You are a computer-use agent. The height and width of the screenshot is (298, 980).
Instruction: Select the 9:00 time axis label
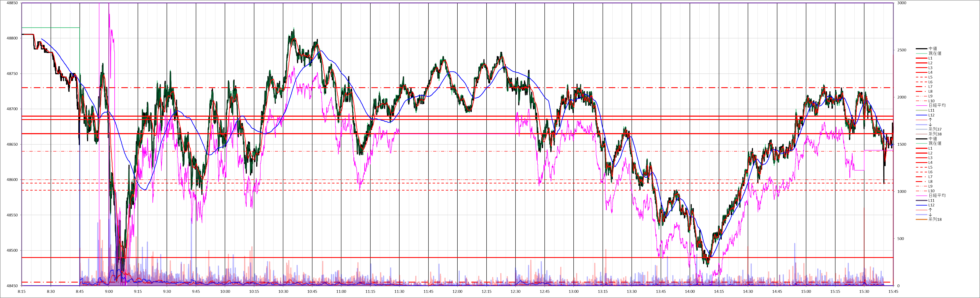point(109,292)
